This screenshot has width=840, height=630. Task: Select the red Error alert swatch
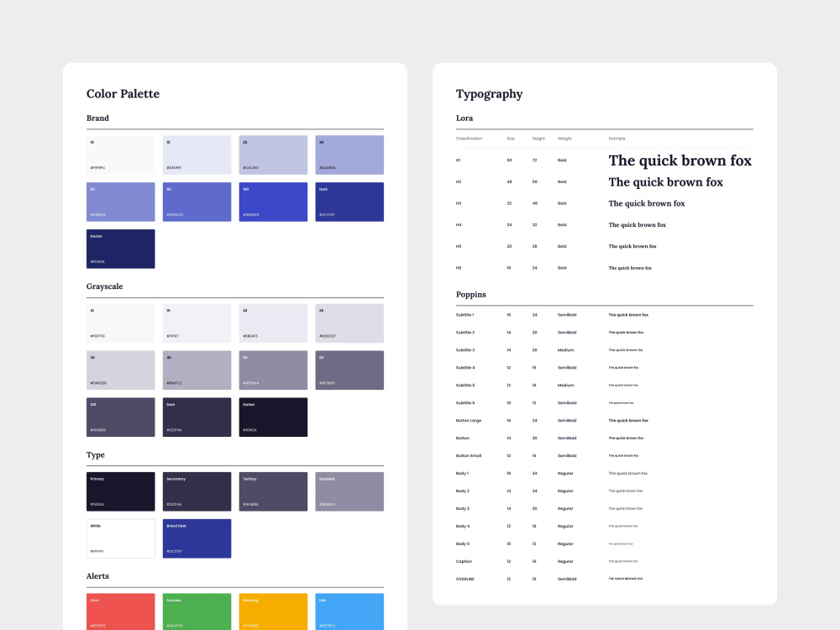[x=120, y=612]
